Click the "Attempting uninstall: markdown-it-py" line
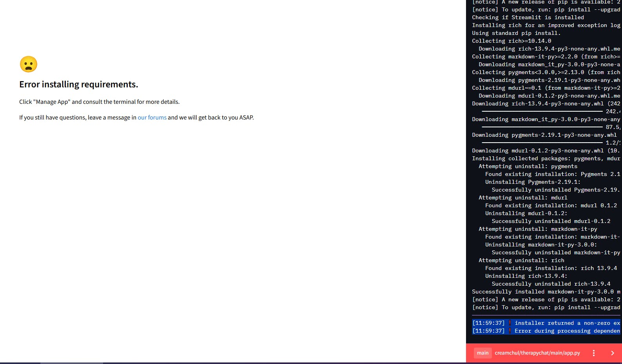The height and width of the screenshot is (364, 622). (x=538, y=229)
